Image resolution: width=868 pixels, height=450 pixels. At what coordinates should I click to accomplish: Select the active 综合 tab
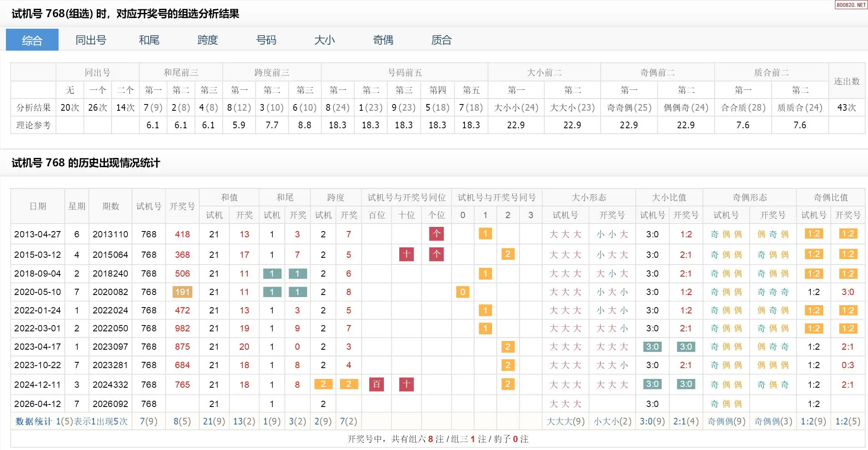point(32,40)
